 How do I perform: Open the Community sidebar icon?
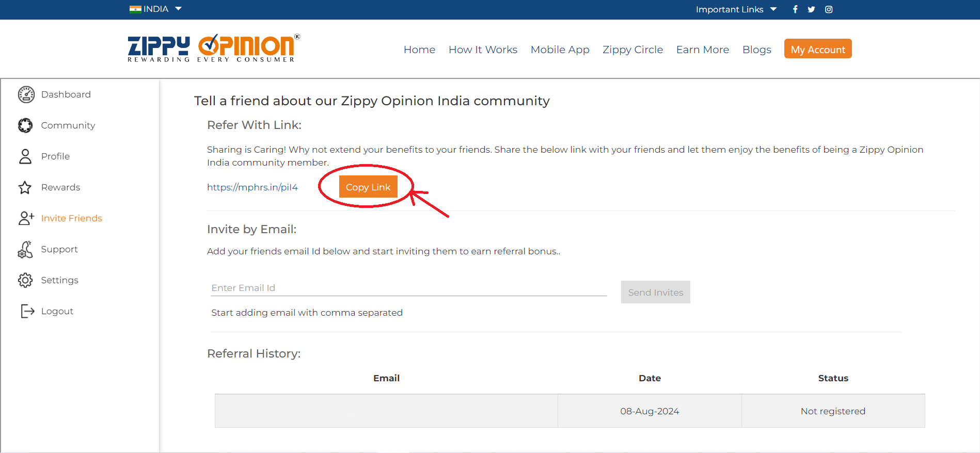25,125
